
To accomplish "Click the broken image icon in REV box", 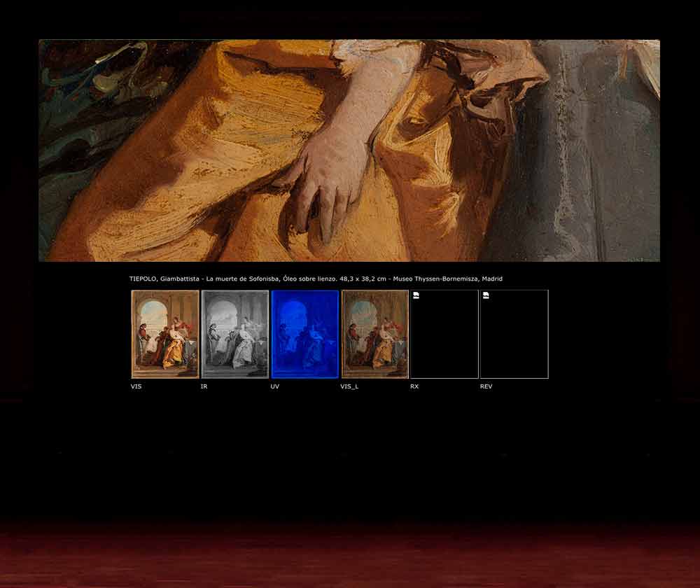I will [x=486, y=295].
